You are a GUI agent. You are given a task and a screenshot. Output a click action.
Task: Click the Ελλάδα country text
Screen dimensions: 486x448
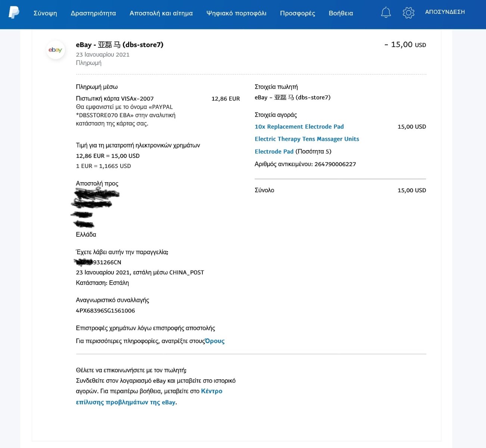tap(86, 234)
